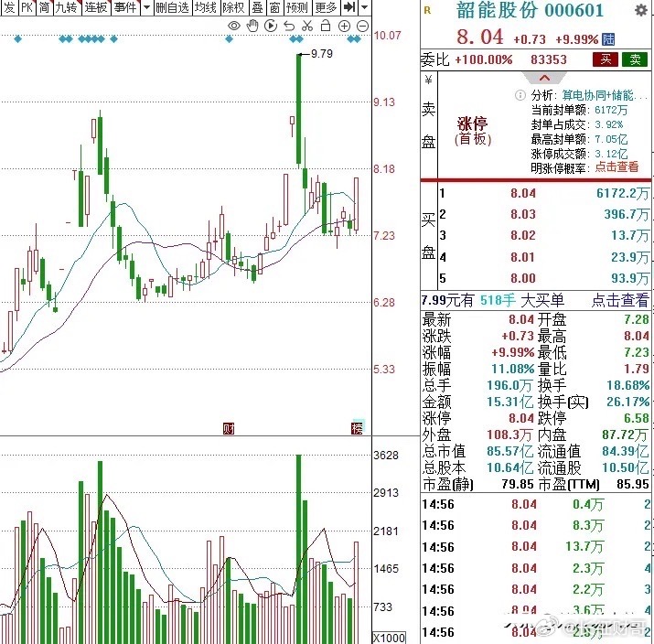This screenshot has width=654, height=644.
Task: Select the scissors cut tool
Action: pos(307,26)
